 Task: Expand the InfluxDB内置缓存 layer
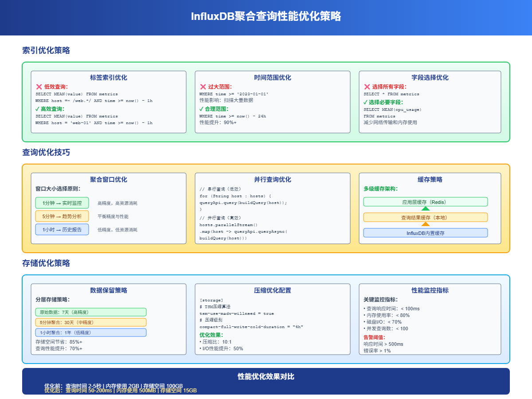[x=425, y=232]
